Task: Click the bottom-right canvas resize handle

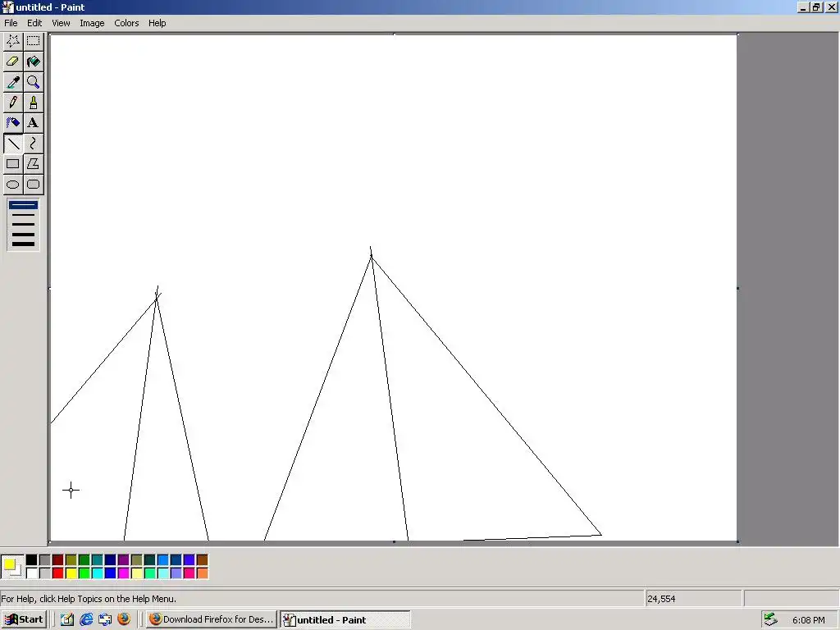Action: (737, 542)
